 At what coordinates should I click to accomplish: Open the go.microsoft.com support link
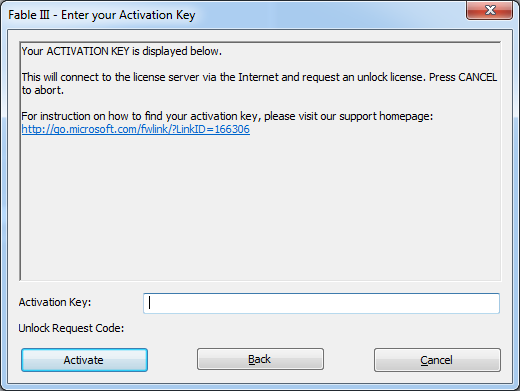click(136, 129)
